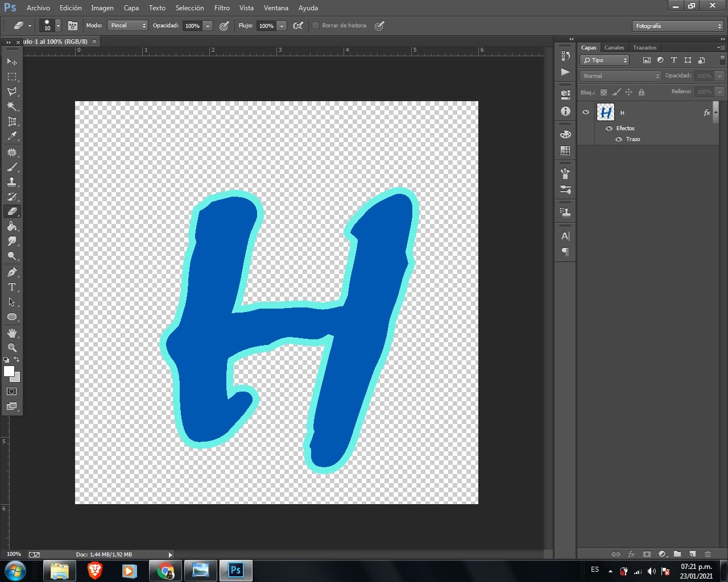This screenshot has width=728, height=582.
Task: Toggle lock image pixels
Action: (617, 92)
